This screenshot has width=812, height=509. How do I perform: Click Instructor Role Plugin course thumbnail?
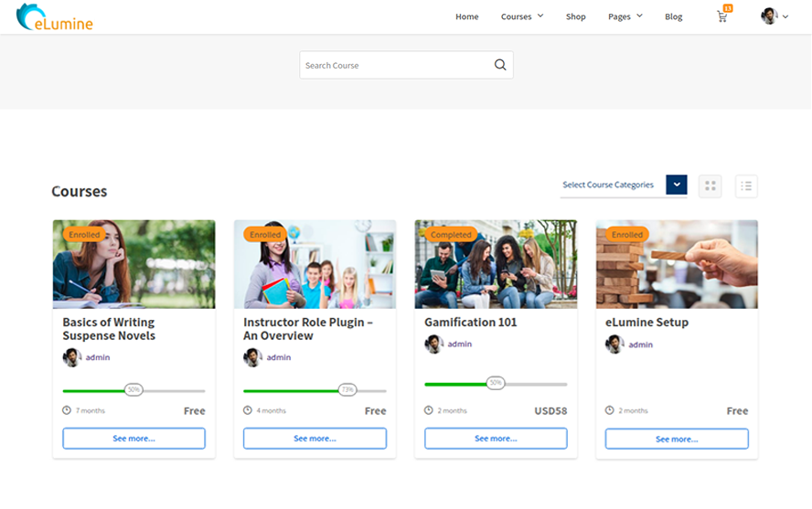[315, 264]
